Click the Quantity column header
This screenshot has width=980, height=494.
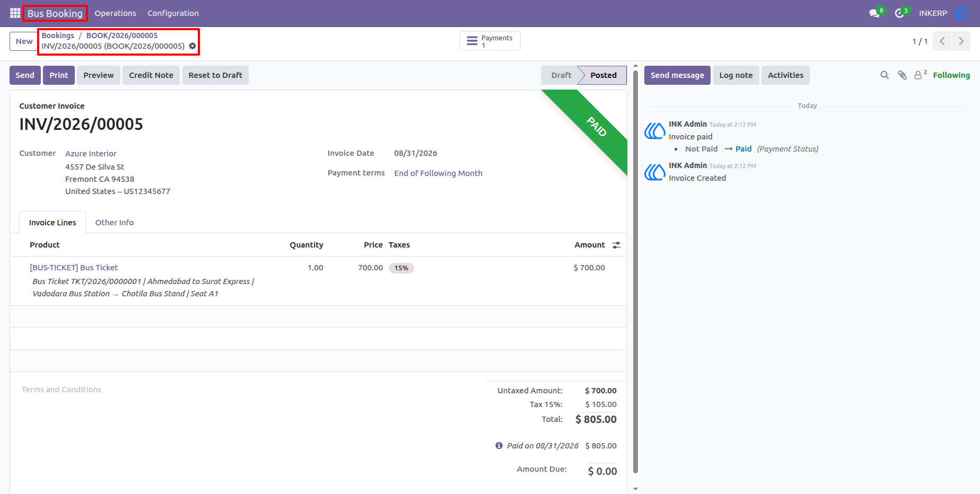[306, 245]
